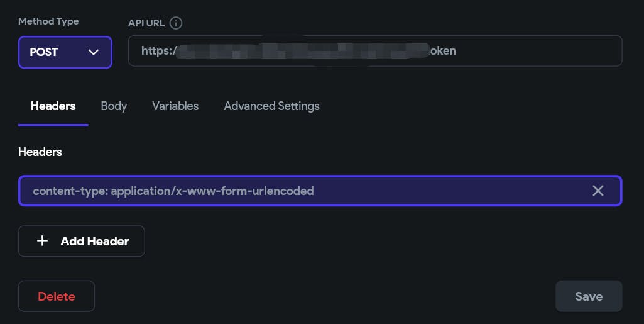Open the Body tab

point(114,106)
